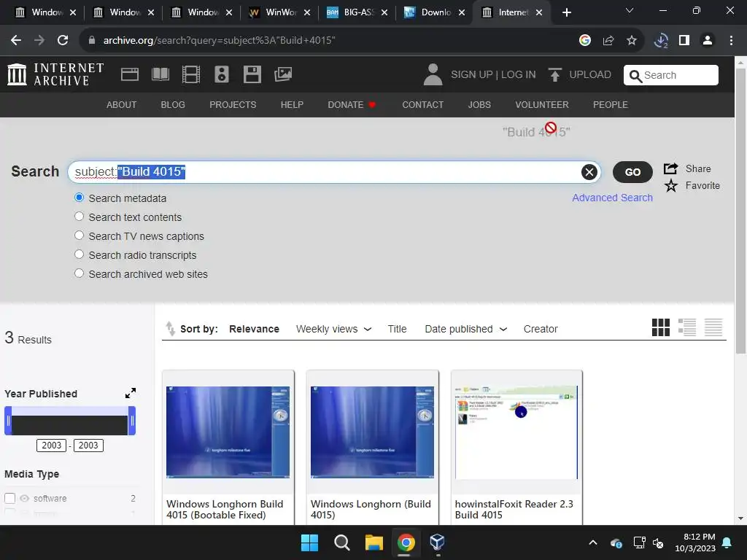This screenshot has height=560, width=747.
Task: Click LOG IN link
Action: pos(519,75)
